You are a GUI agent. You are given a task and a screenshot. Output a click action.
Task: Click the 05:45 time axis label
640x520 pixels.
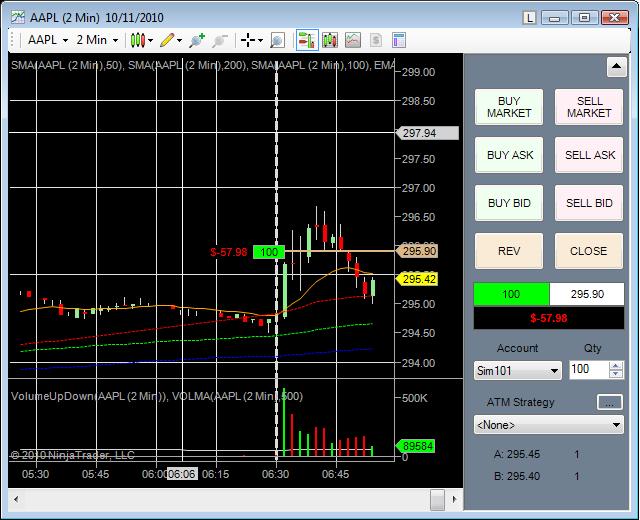pyautogui.click(x=96, y=474)
